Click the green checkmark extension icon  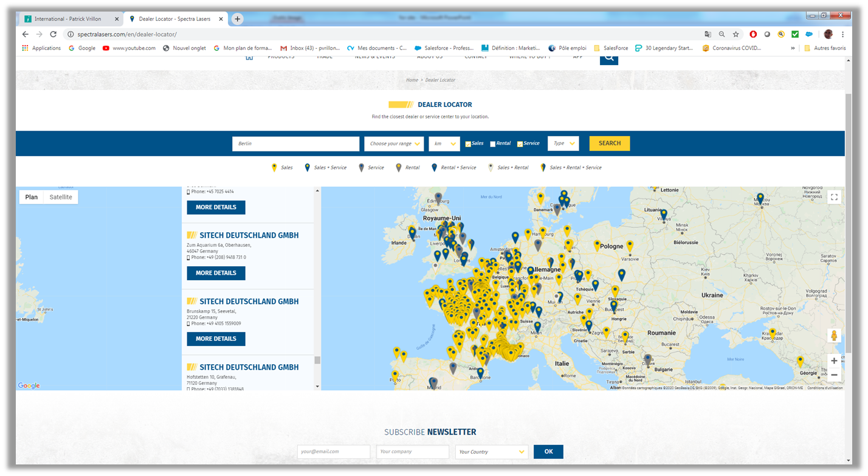(x=795, y=34)
